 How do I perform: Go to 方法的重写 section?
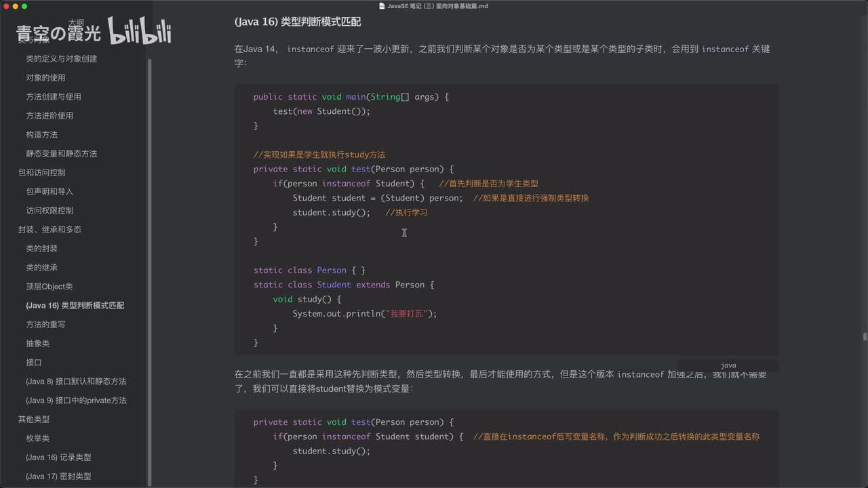(x=45, y=325)
